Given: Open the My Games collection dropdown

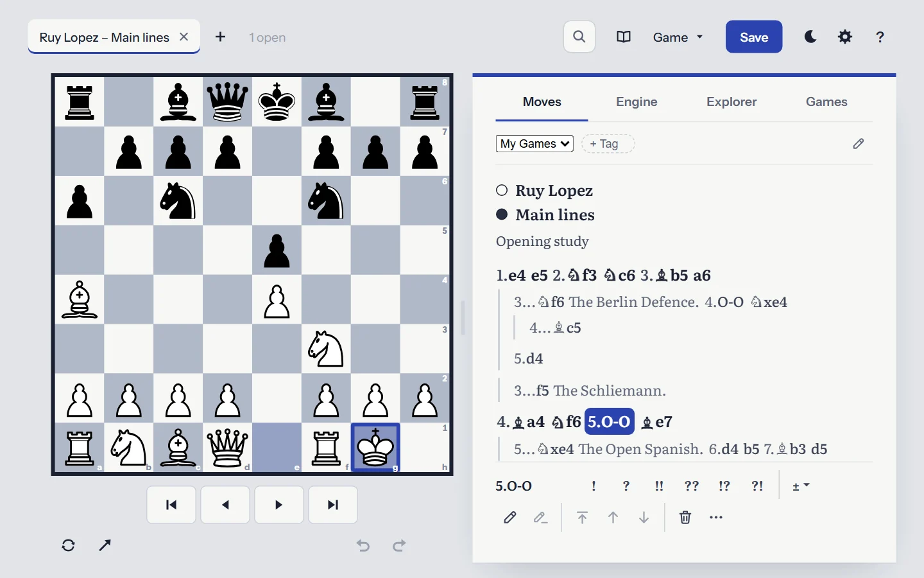Looking at the screenshot, I should point(535,144).
